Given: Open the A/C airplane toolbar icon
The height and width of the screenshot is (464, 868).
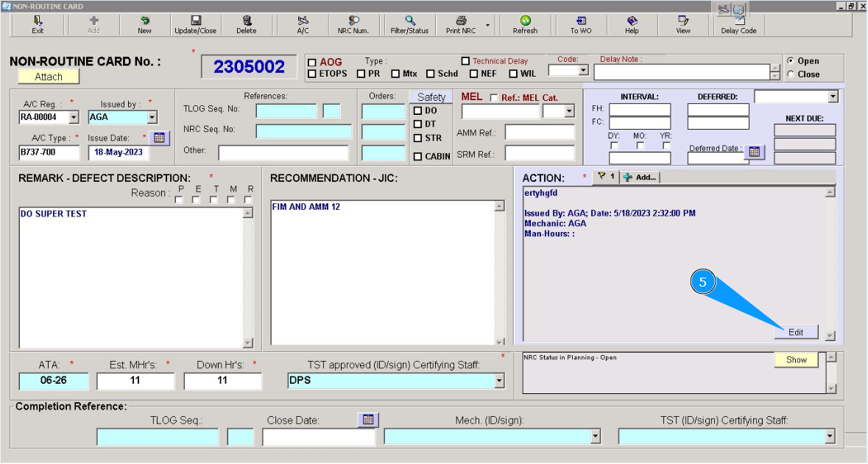Looking at the screenshot, I should point(303,21).
